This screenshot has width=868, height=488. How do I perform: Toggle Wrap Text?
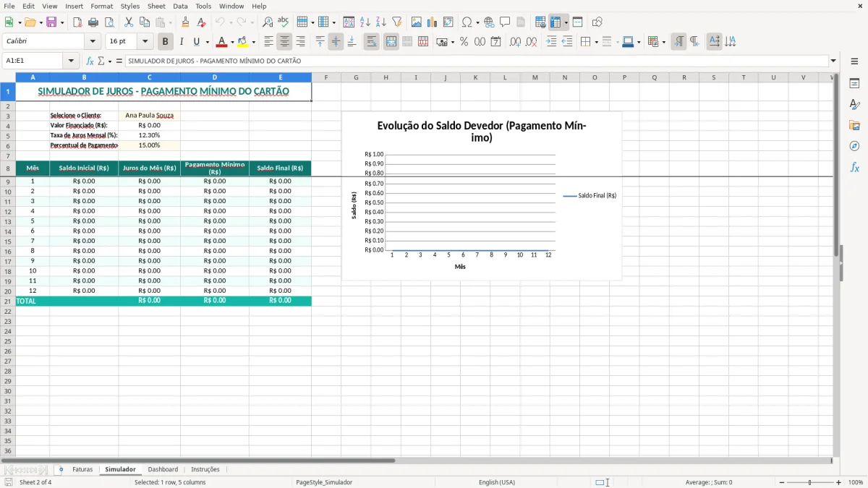[372, 42]
